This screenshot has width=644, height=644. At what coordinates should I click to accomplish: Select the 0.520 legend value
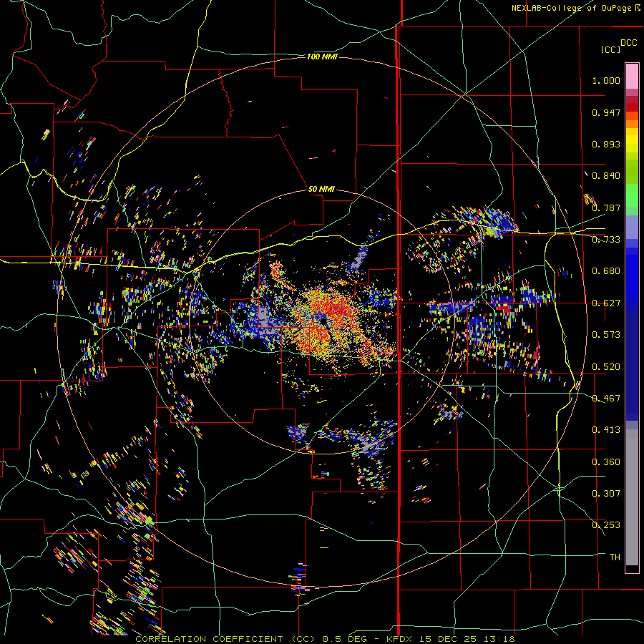tap(606, 367)
